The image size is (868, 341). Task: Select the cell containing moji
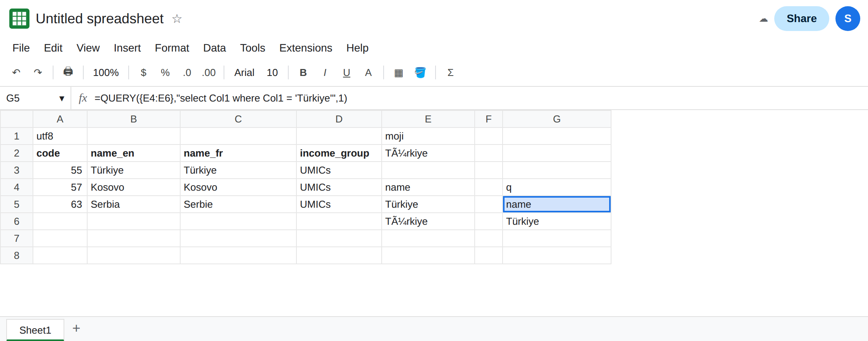pos(428,136)
